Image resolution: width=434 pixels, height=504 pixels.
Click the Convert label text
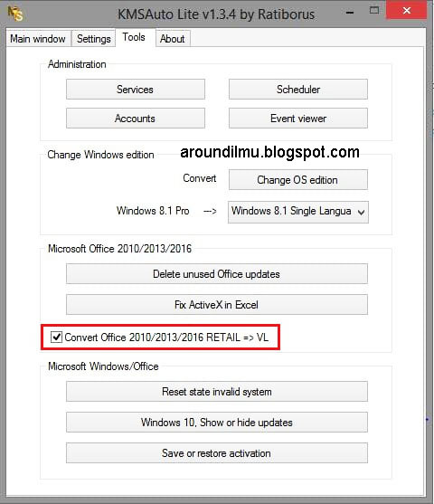200,178
